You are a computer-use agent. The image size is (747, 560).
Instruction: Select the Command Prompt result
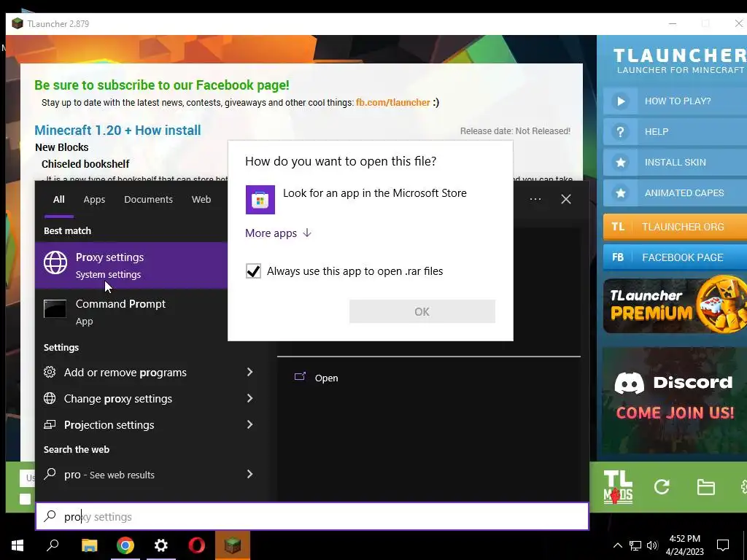pyautogui.click(x=131, y=312)
